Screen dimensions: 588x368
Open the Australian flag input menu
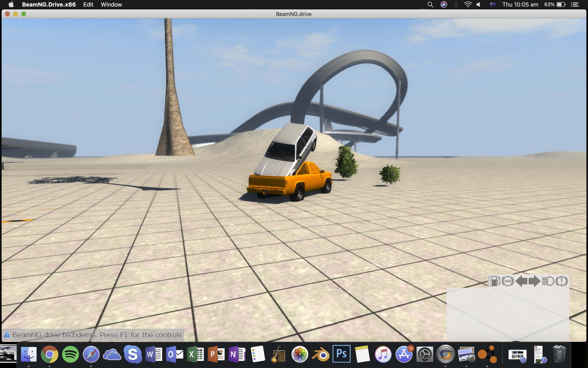point(492,4)
